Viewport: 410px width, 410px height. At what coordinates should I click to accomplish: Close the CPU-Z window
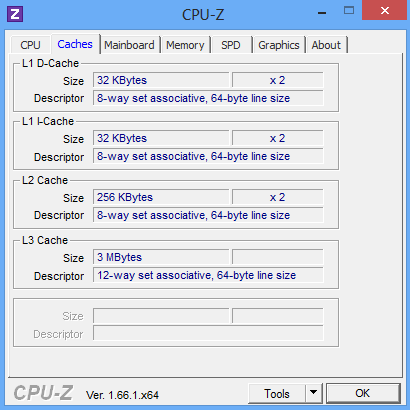(385, 11)
